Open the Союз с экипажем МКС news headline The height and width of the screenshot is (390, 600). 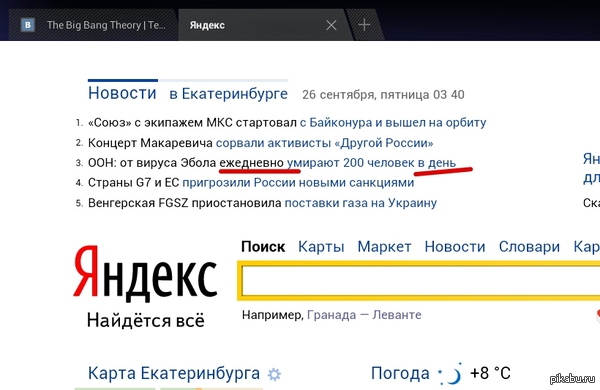coord(287,122)
